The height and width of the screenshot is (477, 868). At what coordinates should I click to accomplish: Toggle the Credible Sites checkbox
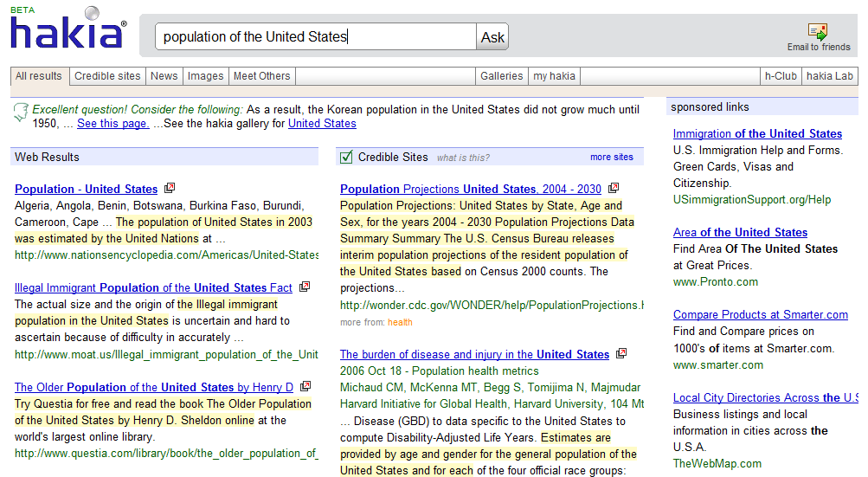tap(347, 157)
